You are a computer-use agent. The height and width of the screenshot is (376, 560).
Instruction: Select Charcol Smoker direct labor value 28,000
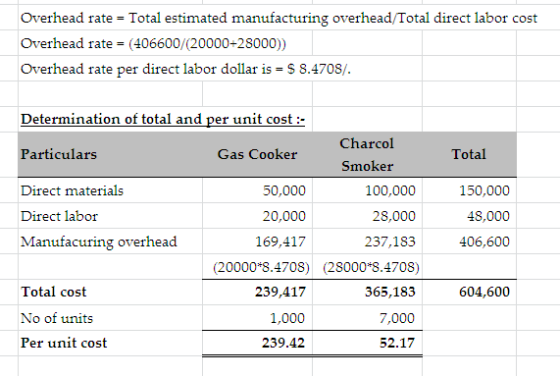pos(394,216)
